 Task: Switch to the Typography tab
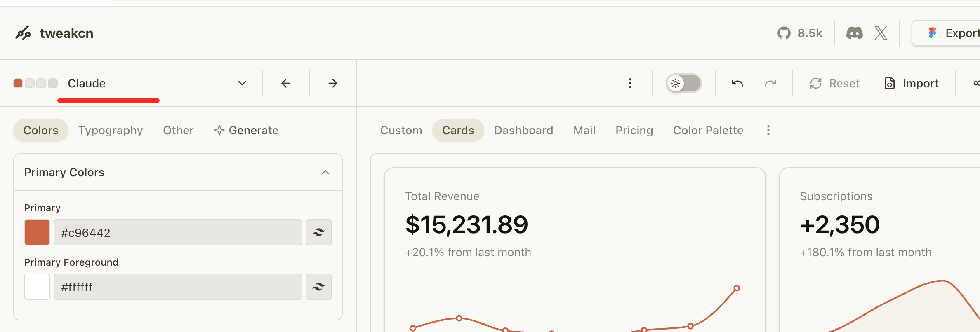click(x=111, y=131)
